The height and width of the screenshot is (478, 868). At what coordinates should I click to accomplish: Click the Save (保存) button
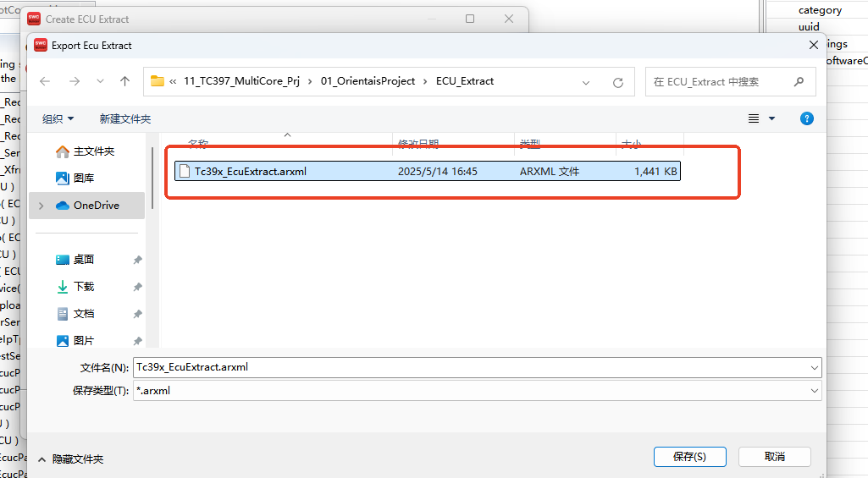(x=689, y=456)
